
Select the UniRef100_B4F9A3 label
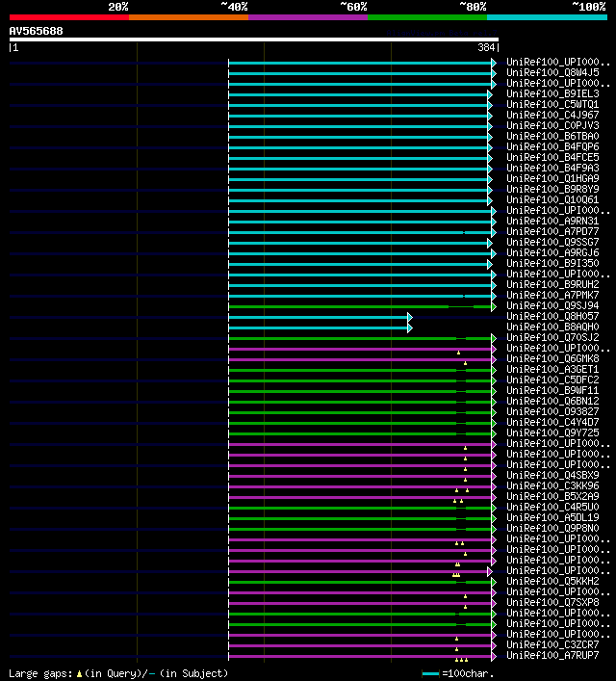pos(552,168)
